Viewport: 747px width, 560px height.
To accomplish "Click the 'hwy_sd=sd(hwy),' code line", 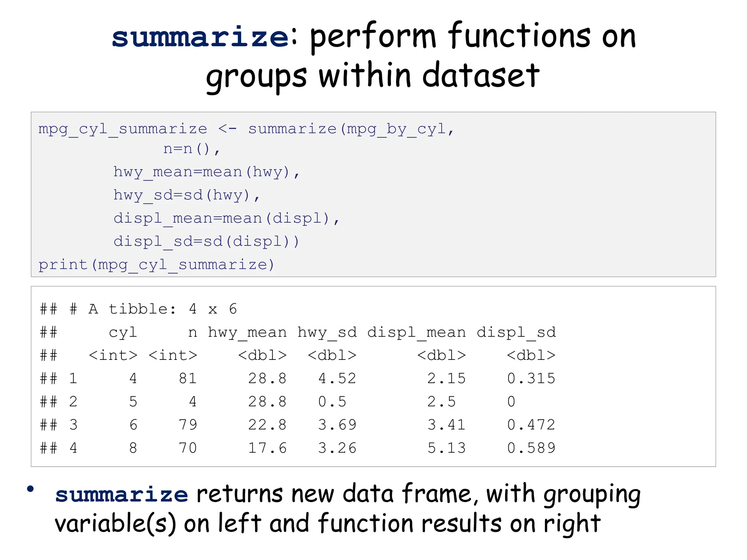I will (186, 195).
